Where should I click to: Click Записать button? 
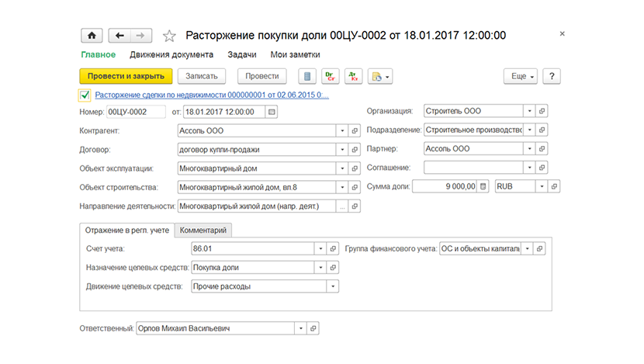pyautogui.click(x=202, y=76)
